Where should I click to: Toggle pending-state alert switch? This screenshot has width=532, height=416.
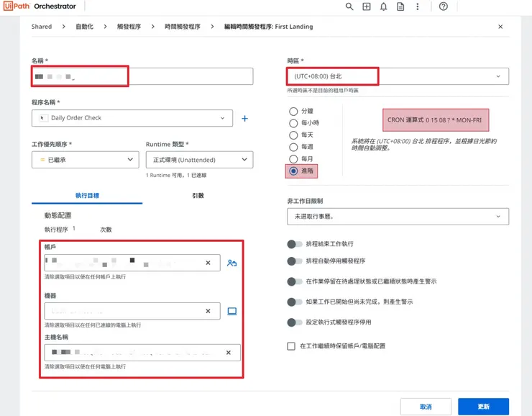click(294, 281)
